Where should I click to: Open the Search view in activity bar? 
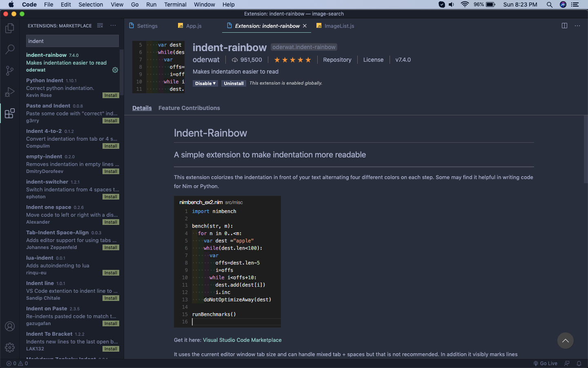[x=10, y=49]
